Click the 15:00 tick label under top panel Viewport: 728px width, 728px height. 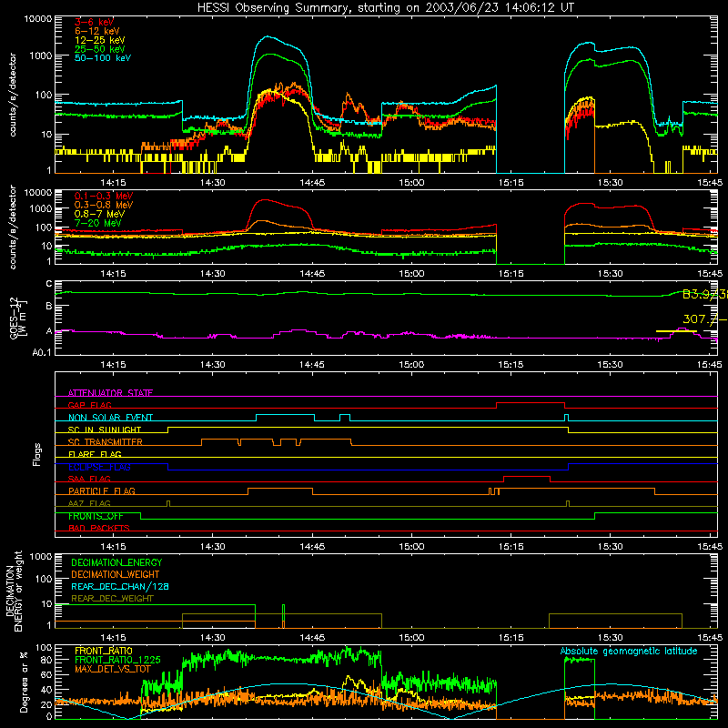[411, 183]
